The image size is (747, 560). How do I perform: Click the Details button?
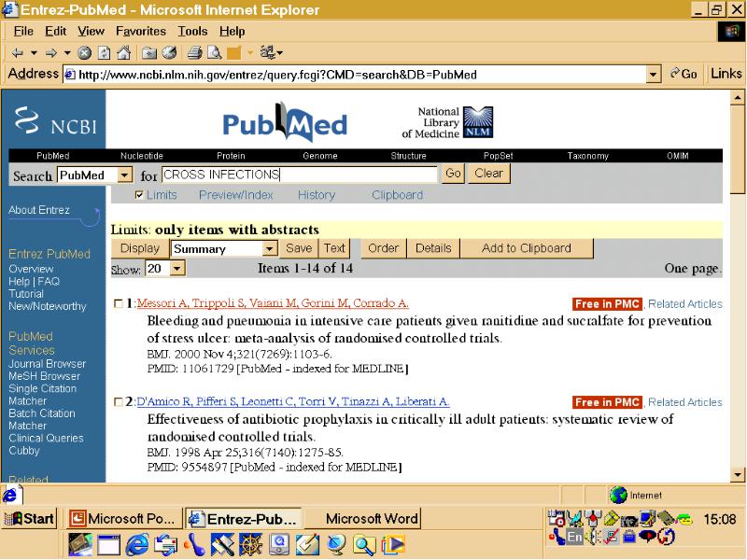(433, 248)
